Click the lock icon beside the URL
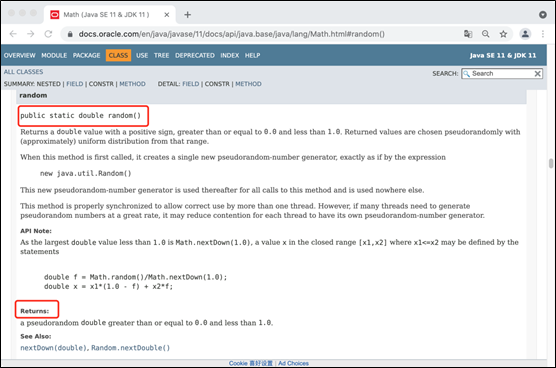 point(70,34)
